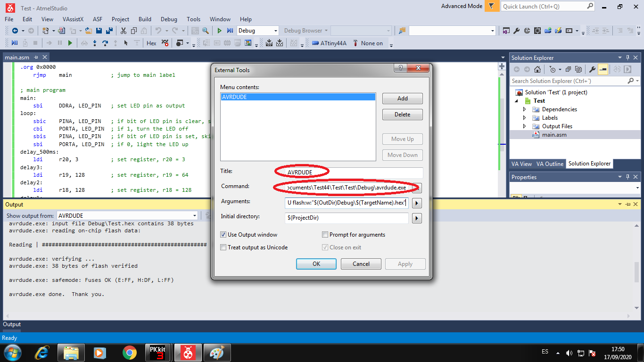The image size is (644, 362).
Task: Click the Find in Files magnifier icon
Action: coord(206,31)
